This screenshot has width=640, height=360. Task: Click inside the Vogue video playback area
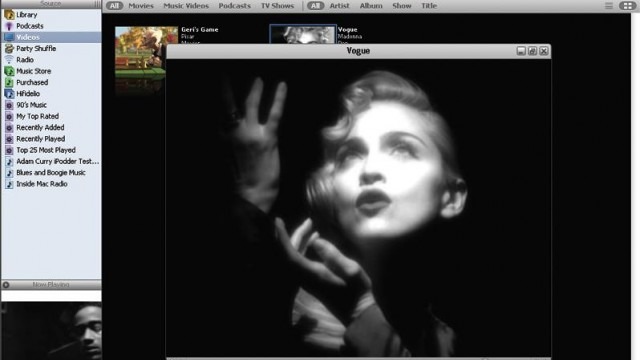[358, 208]
